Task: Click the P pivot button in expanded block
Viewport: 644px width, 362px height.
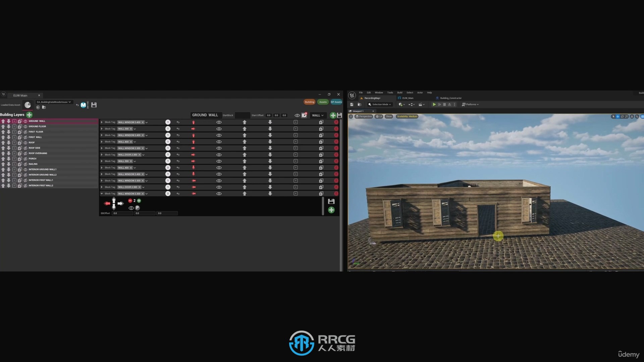Action: pyautogui.click(x=137, y=208)
